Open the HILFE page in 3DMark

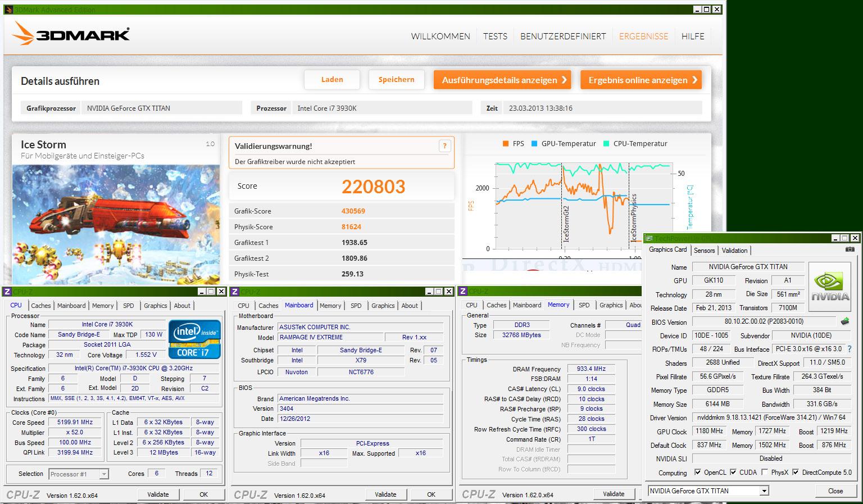[693, 36]
